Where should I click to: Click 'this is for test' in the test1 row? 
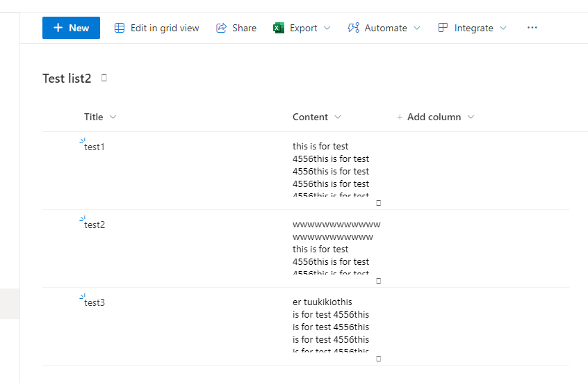coord(320,146)
